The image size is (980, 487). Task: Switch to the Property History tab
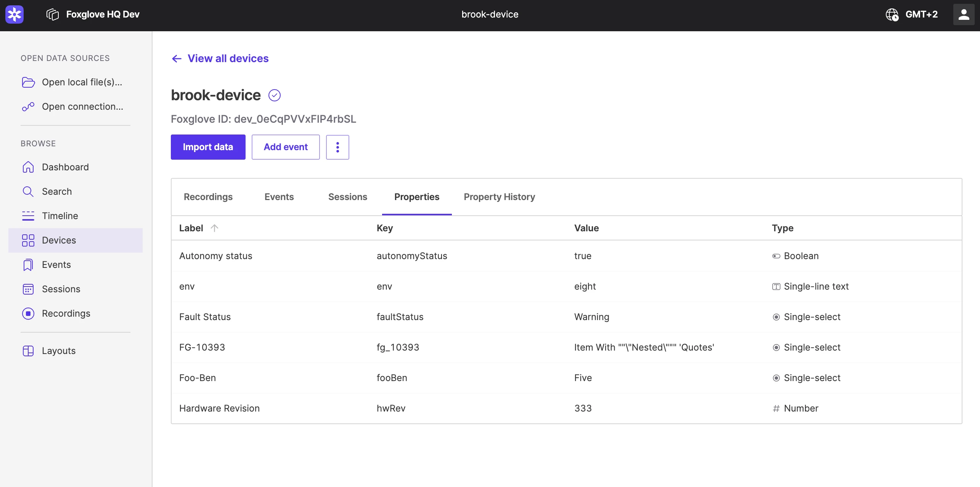(x=499, y=197)
